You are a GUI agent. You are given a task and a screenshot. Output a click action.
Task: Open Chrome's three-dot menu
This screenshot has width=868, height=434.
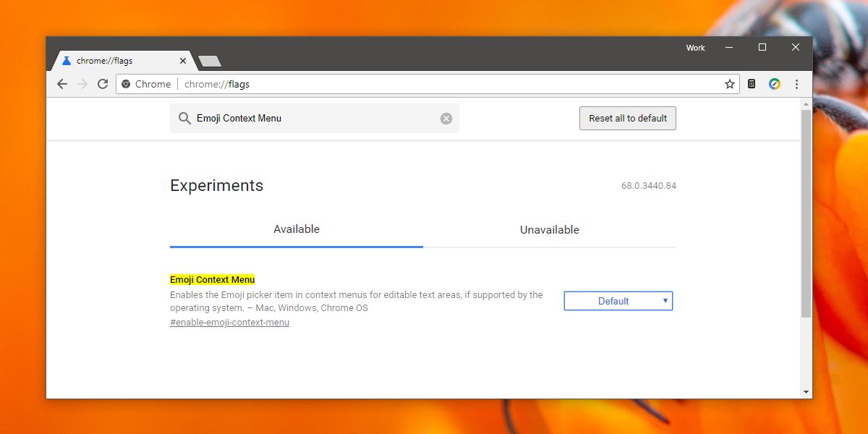pyautogui.click(x=796, y=84)
